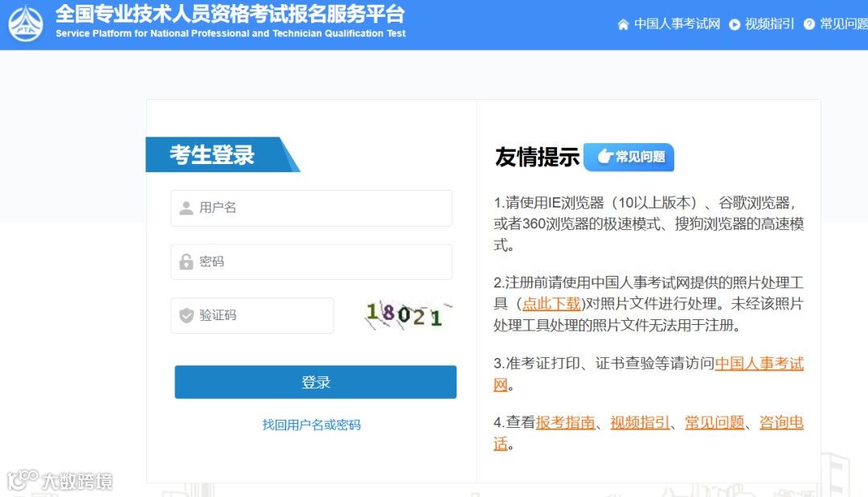Focus the 验证码 captcha input field

click(252, 315)
